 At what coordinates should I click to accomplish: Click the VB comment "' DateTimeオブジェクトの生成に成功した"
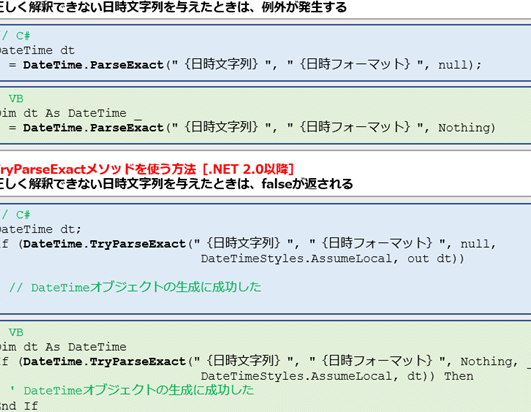[131, 390]
